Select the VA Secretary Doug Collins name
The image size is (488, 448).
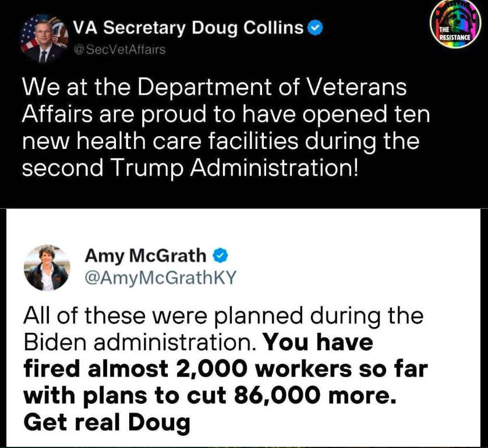click(x=189, y=28)
